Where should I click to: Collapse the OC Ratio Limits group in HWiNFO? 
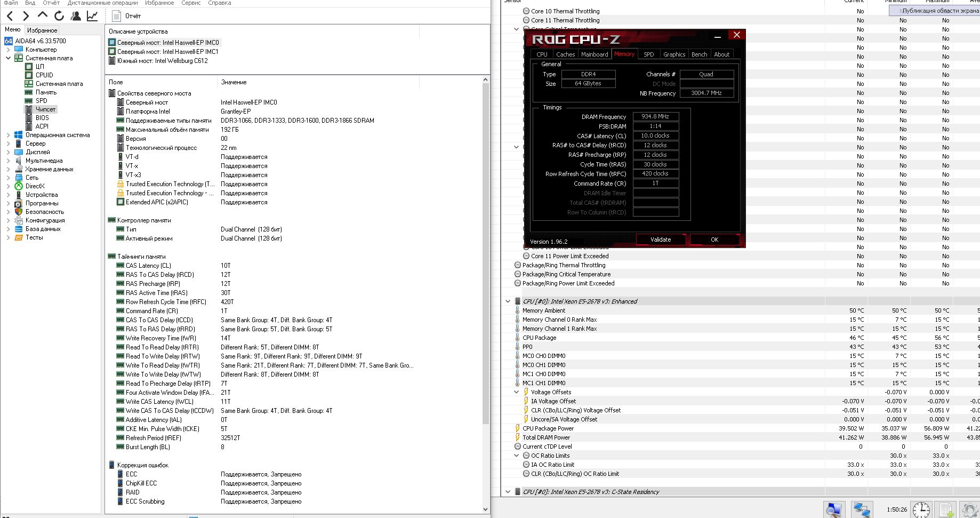coord(516,456)
